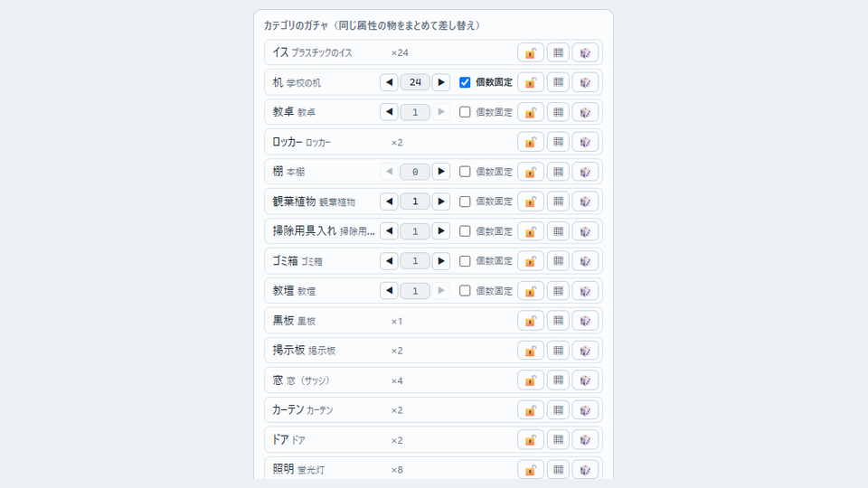Open the grid icon for 窓 row
This screenshot has height=488, width=868.
pos(558,380)
